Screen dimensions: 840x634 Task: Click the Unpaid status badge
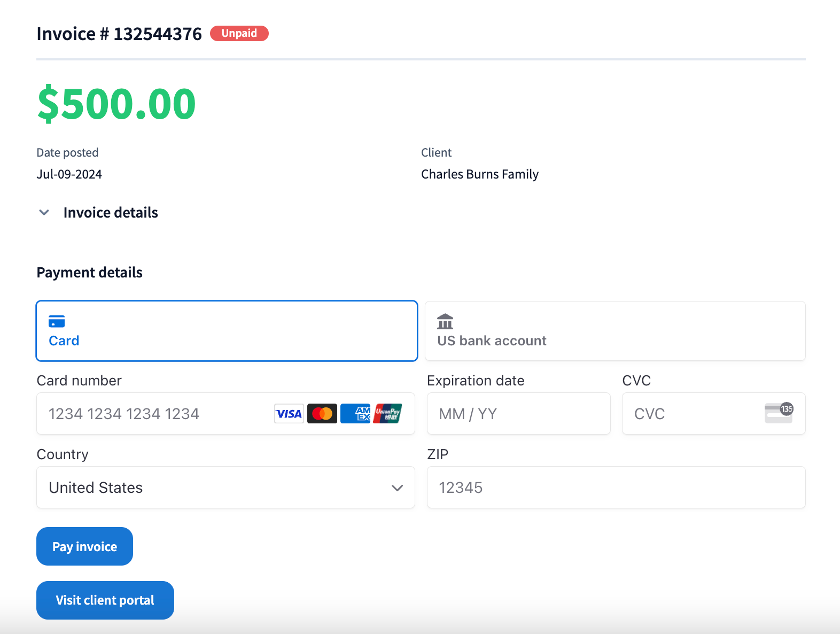[239, 33]
